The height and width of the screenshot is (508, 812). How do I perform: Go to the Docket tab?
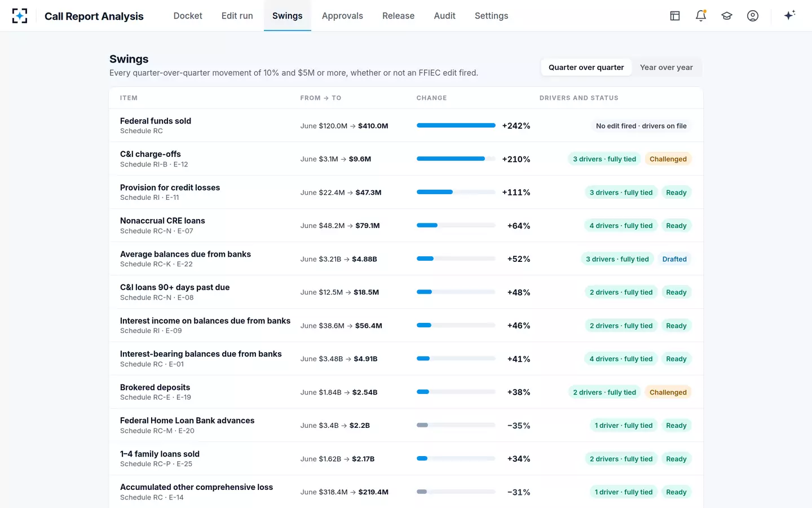[x=188, y=16]
